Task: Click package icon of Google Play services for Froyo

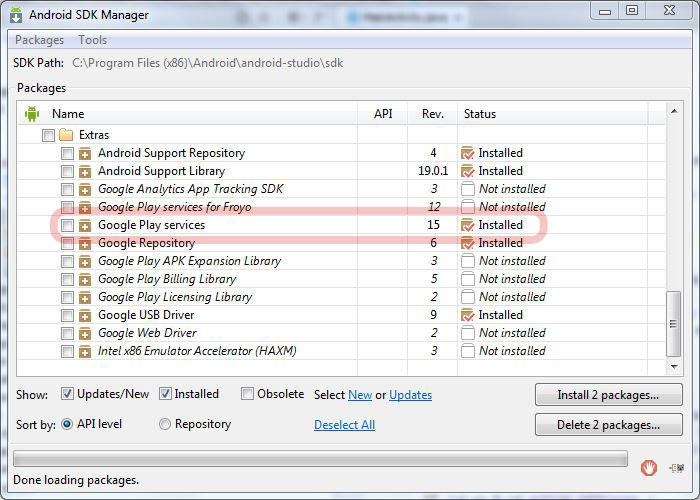Action: (85, 207)
